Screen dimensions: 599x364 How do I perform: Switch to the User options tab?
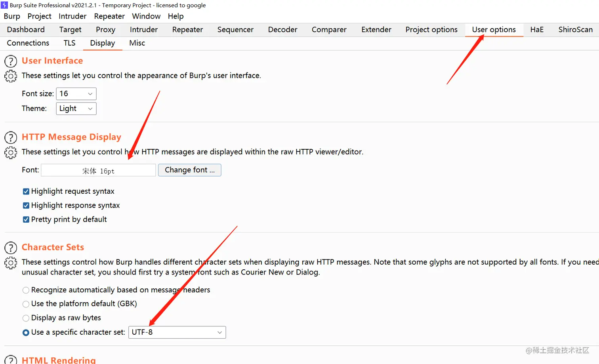[x=494, y=30]
